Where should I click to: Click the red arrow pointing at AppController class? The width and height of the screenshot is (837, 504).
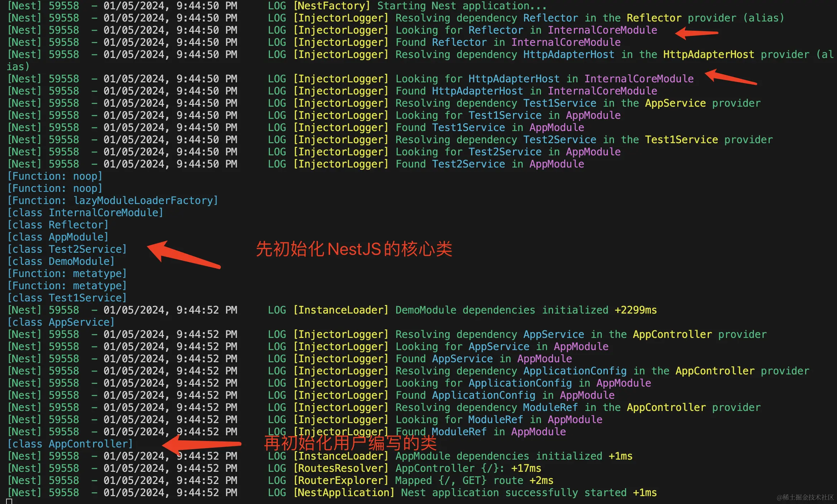coord(200,444)
